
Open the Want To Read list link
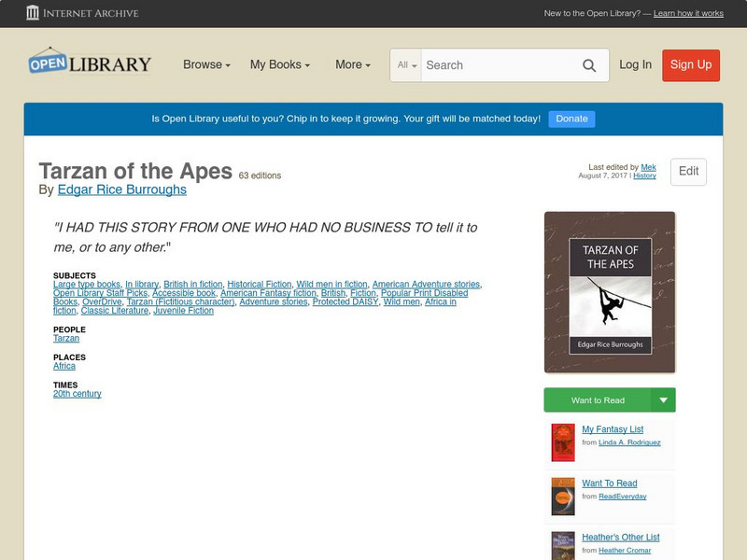coord(610,483)
